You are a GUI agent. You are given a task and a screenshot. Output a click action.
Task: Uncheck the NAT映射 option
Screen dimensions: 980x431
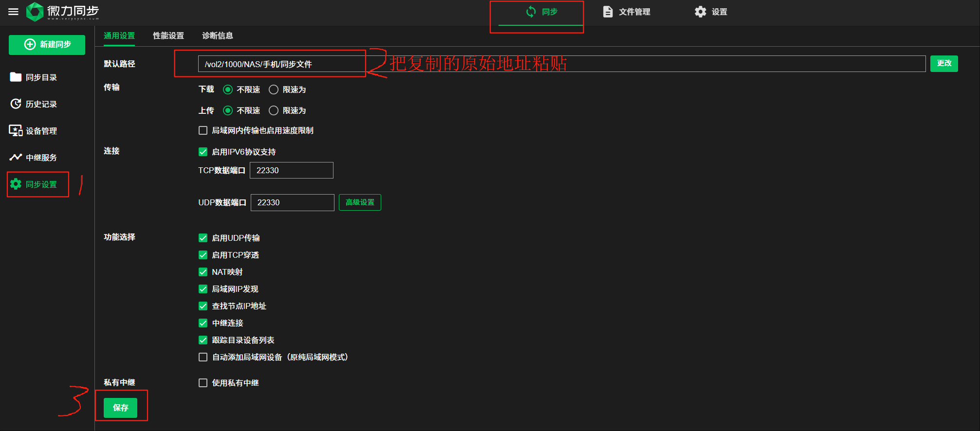pyautogui.click(x=203, y=272)
